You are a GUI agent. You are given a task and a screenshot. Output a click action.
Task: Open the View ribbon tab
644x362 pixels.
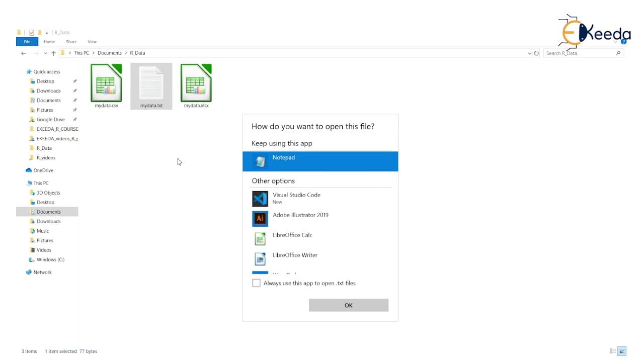point(92,42)
